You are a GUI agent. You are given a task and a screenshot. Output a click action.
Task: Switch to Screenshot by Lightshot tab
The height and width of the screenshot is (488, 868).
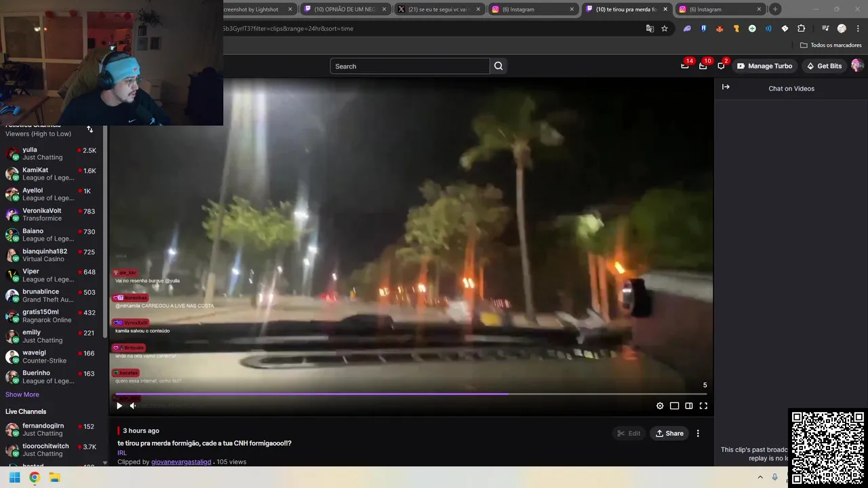click(261, 9)
